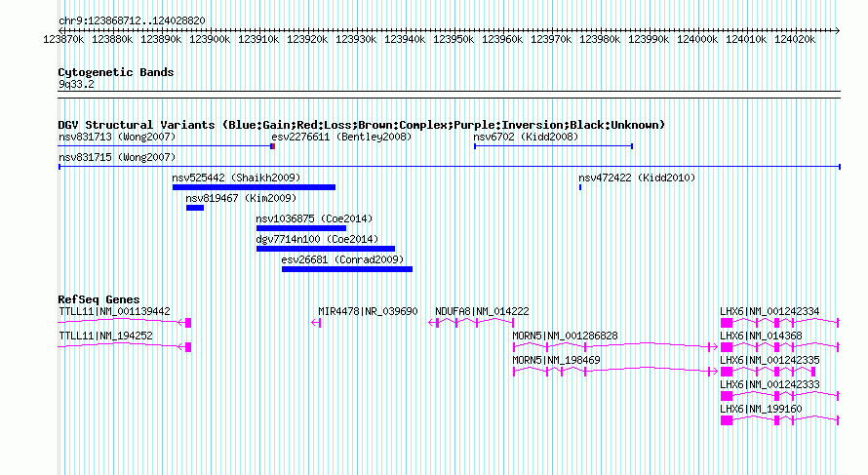
Task: Click the LHX6|NM_001242334 gene label
Action: 769,312
